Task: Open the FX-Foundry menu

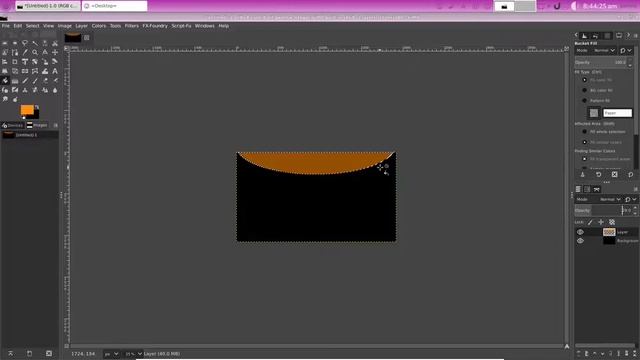Action: point(155,26)
